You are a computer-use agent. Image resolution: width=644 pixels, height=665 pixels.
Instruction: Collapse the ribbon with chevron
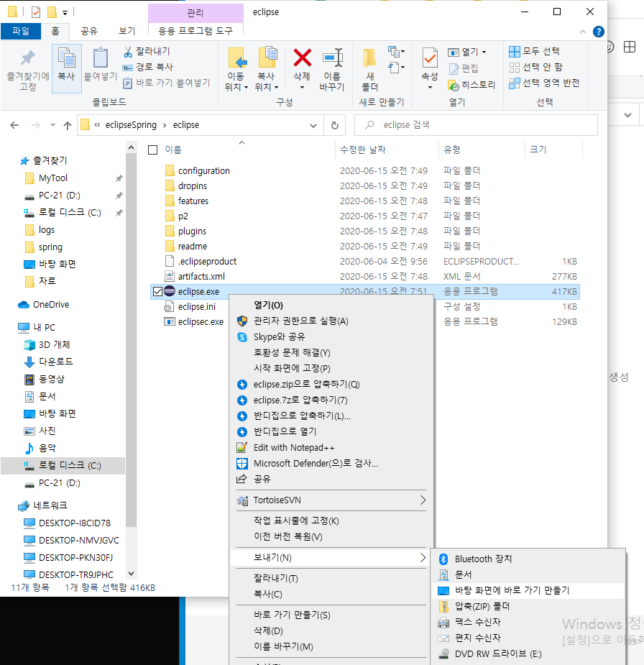coord(582,32)
